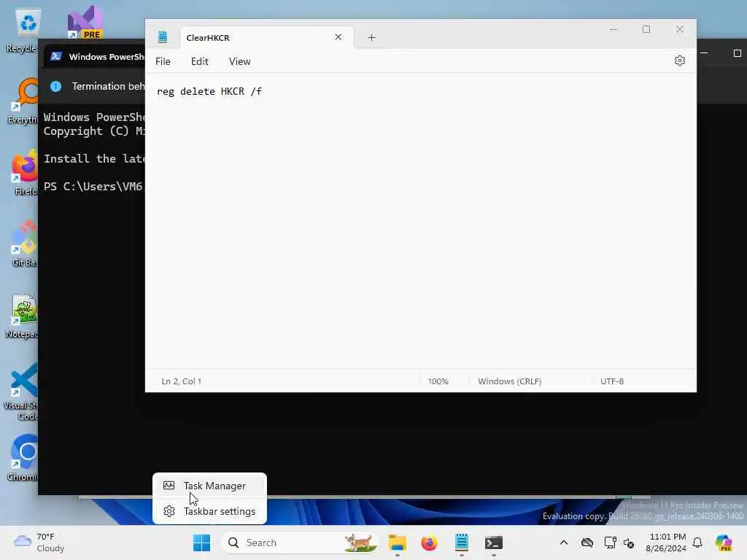Screen dimensions: 747x560
Task: Click the Ln 2, Col 1 status text
Action: (182, 381)
